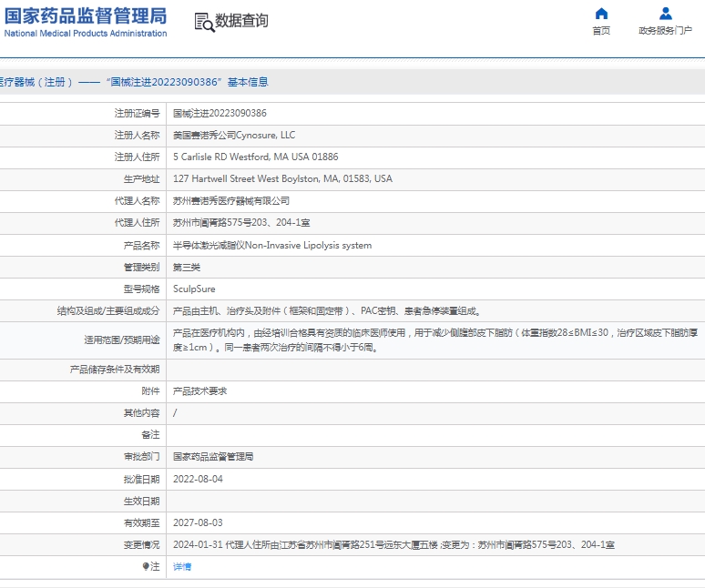The image size is (705, 588).
Task: Click the 变更情况 field label
Action: pyautogui.click(x=141, y=544)
